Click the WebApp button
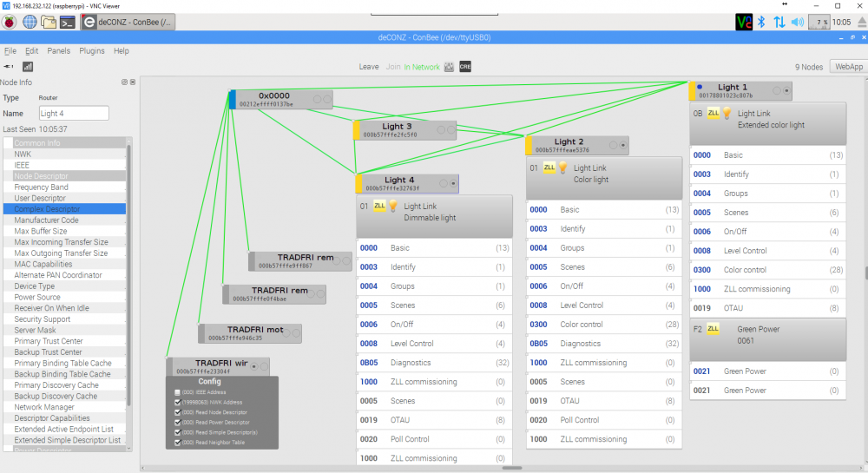This screenshot has height=473, width=868. [849, 67]
